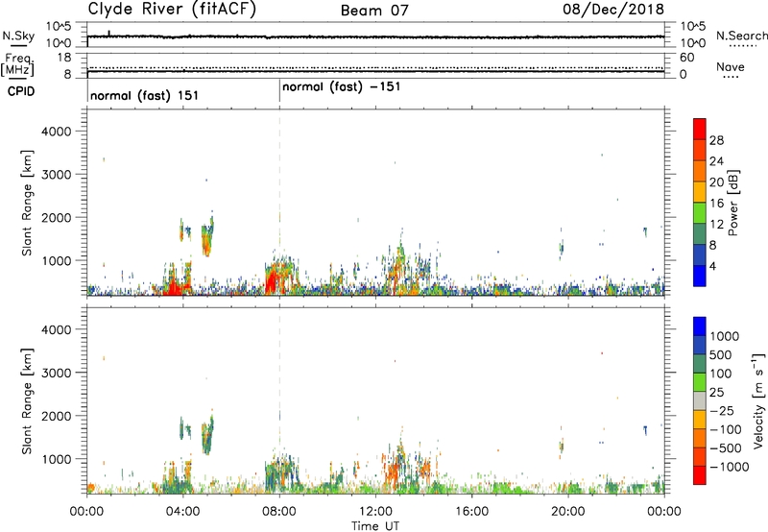Click the '18' frequency axis tick label
Image resolution: width=768 pixels, height=532 pixels.
click(x=64, y=58)
